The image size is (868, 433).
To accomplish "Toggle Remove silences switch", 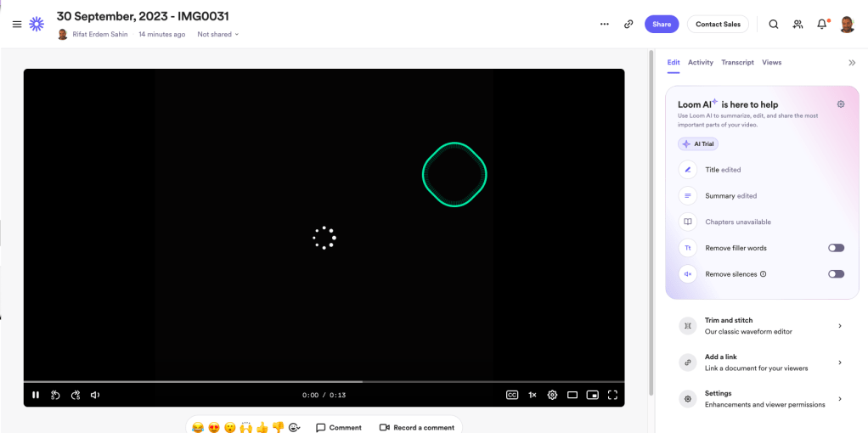I will pos(836,273).
